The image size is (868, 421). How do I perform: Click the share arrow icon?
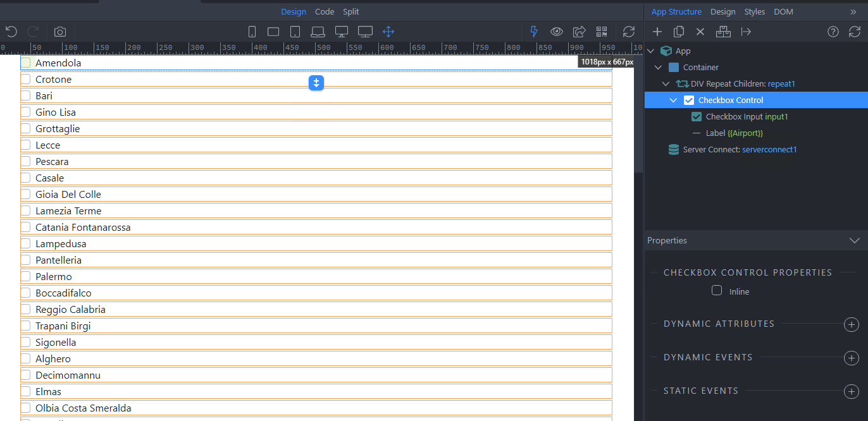(x=579, y=32)
